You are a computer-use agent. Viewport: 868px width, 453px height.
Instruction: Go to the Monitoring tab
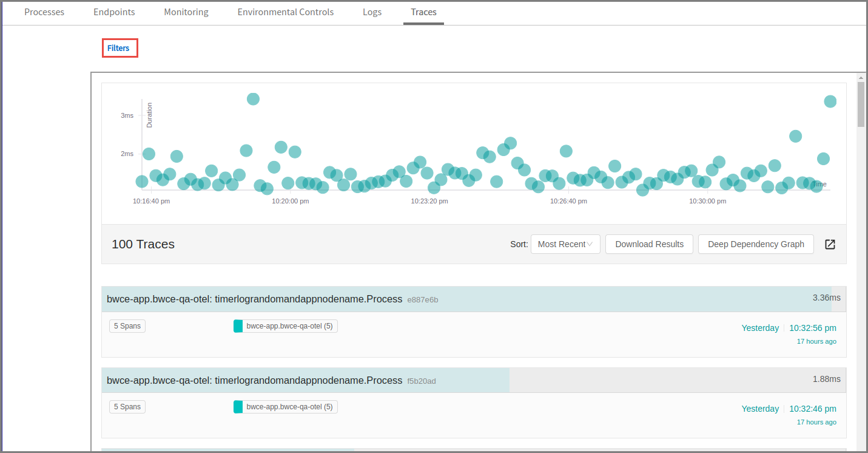(186, 12)
